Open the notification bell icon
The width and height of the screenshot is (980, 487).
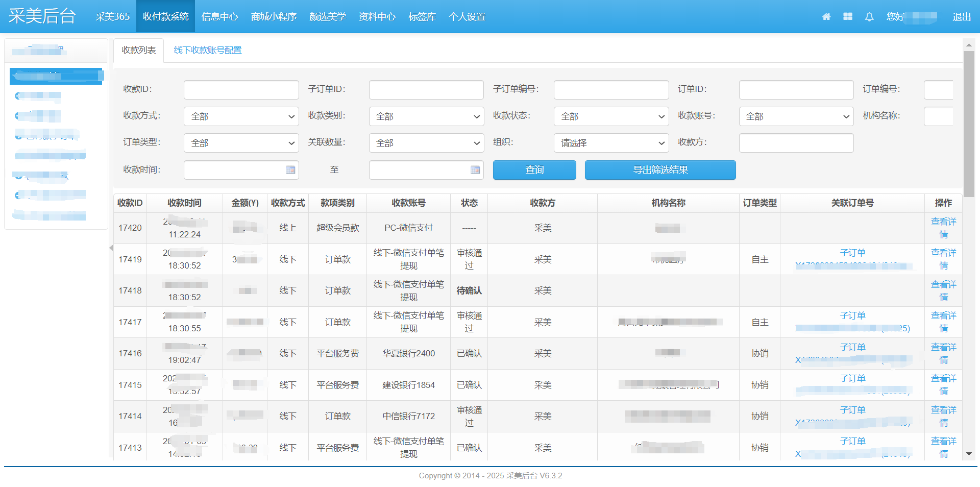point(869,17)
